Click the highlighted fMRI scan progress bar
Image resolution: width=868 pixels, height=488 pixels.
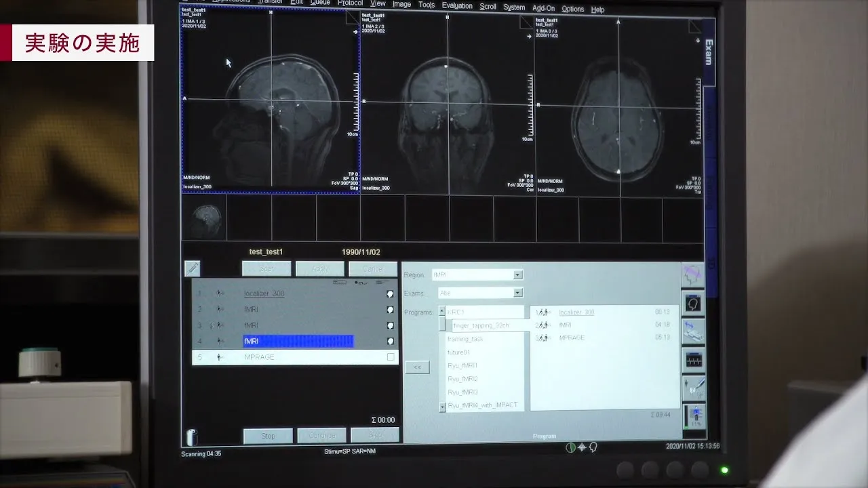[298, 341]
